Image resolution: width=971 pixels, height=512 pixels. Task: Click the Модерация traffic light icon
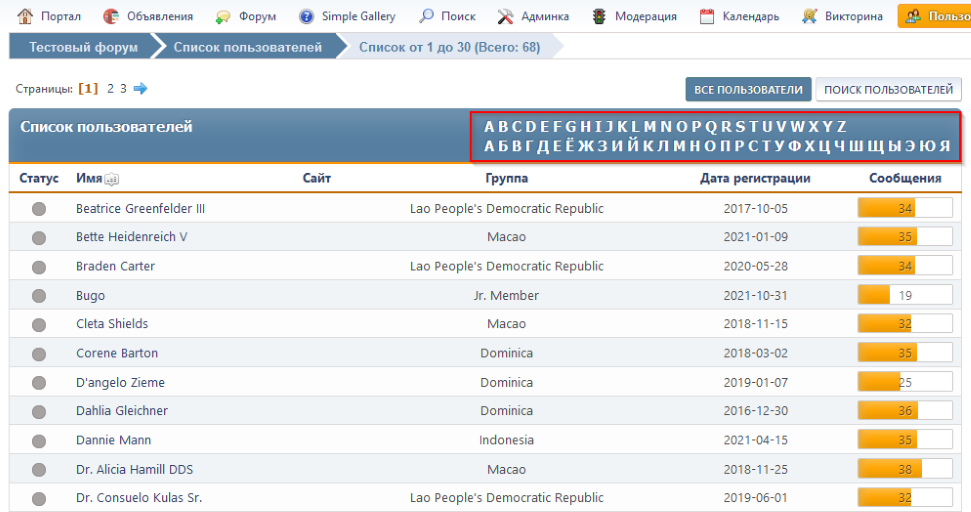(600, 16)
